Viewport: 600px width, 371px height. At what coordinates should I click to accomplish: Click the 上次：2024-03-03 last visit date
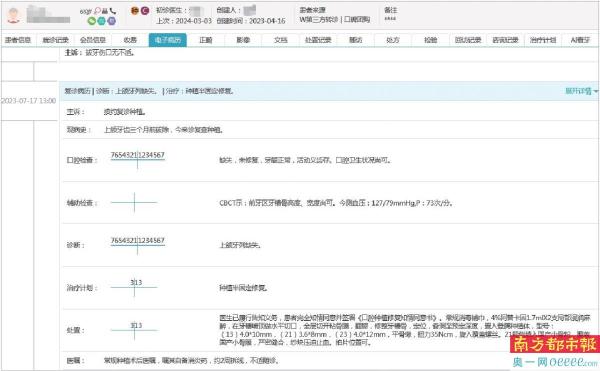point(184,21)
